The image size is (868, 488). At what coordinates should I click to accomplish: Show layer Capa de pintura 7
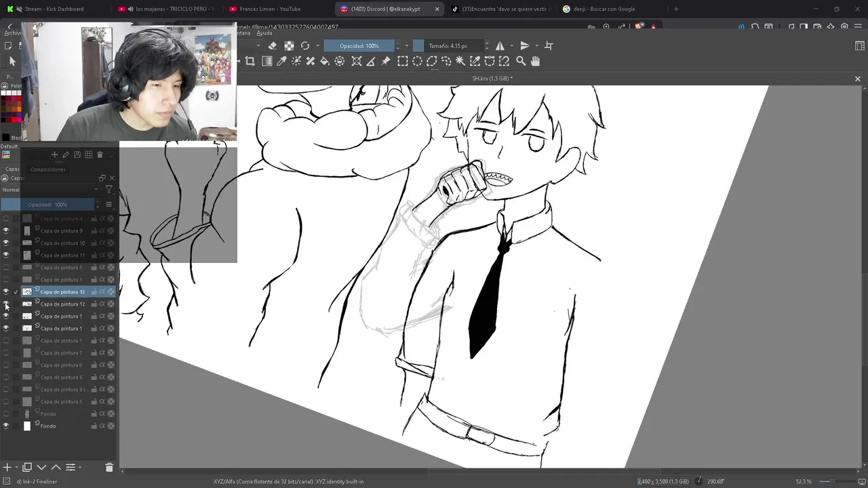[x=6, y=352]
